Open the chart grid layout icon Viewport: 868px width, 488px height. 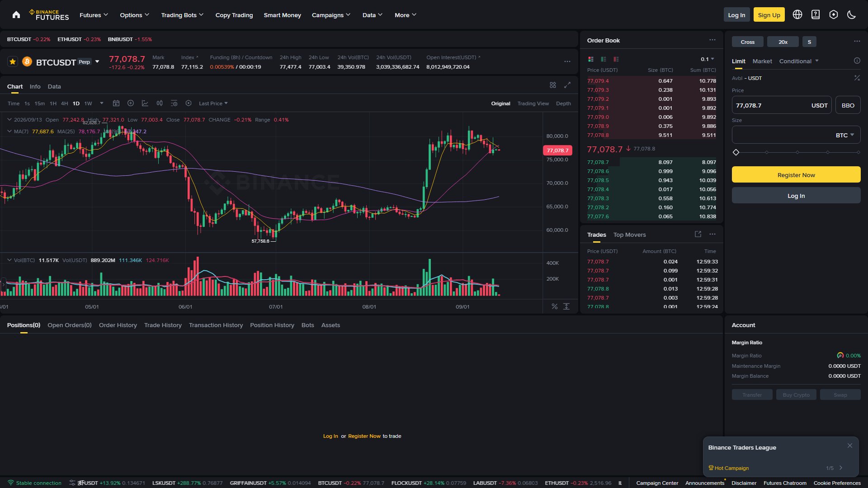pos(553,85)
